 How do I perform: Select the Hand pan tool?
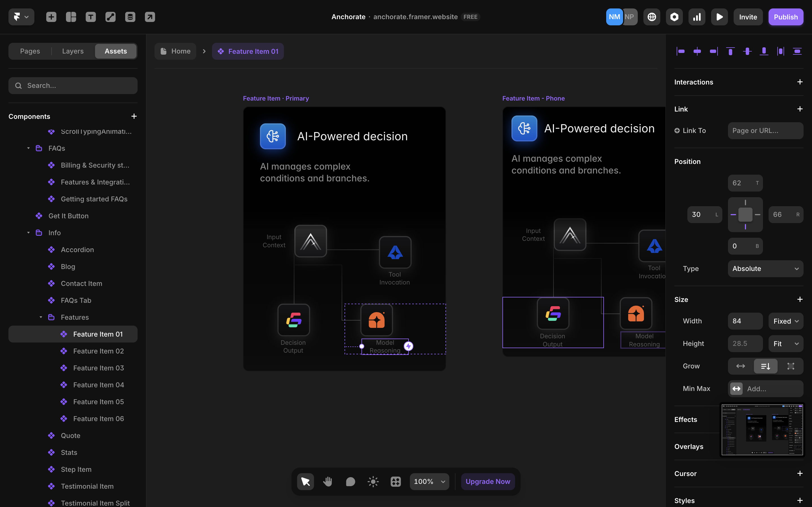(x=328, y=482)
